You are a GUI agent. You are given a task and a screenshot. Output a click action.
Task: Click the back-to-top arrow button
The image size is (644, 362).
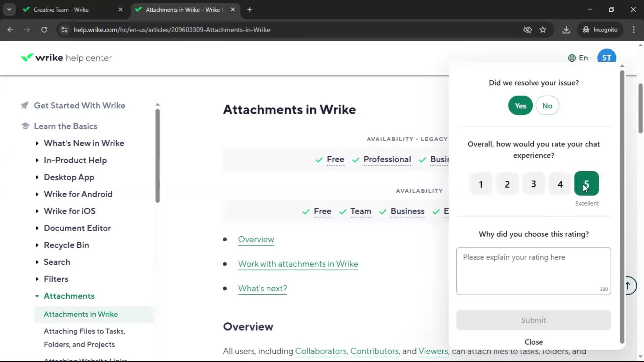click(628, 286)
